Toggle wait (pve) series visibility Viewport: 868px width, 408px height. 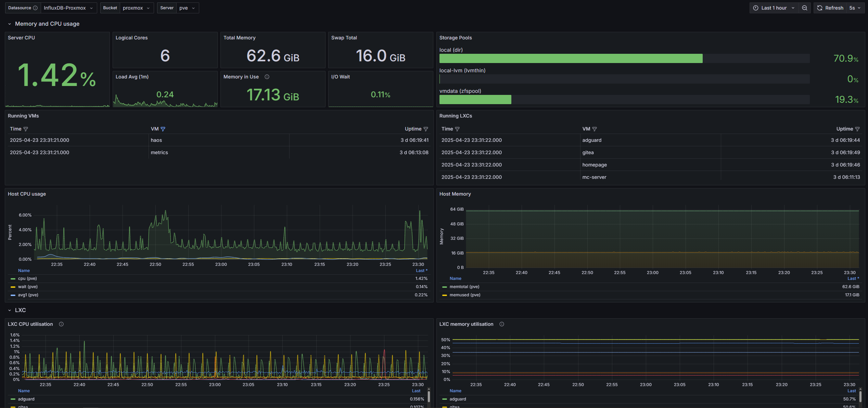point(28,287)
